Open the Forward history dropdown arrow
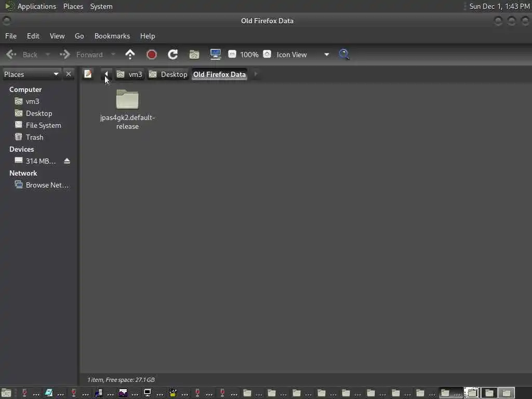The height and width of the screenshot is (399, 532). coord(113,55)
